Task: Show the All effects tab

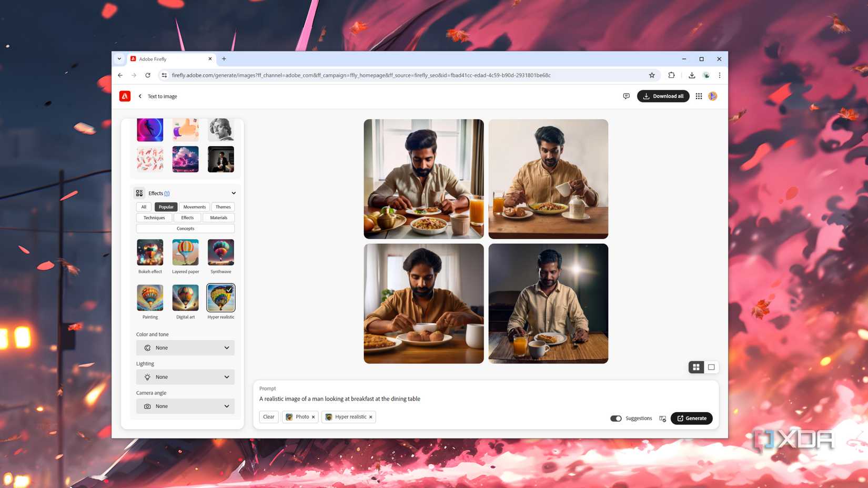Action: click(144, 207)
